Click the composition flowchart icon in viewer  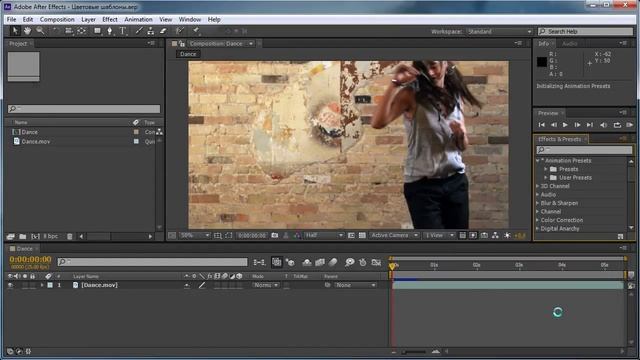click(495, 236)
